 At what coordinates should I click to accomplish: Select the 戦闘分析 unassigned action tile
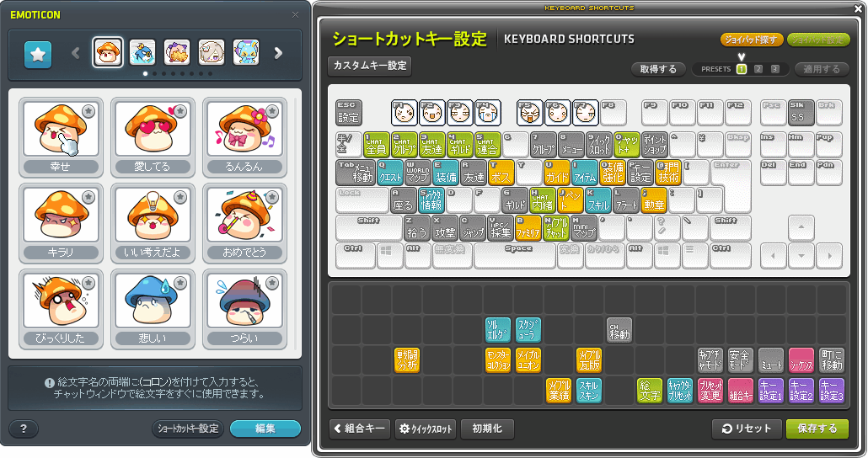point(407,359)
